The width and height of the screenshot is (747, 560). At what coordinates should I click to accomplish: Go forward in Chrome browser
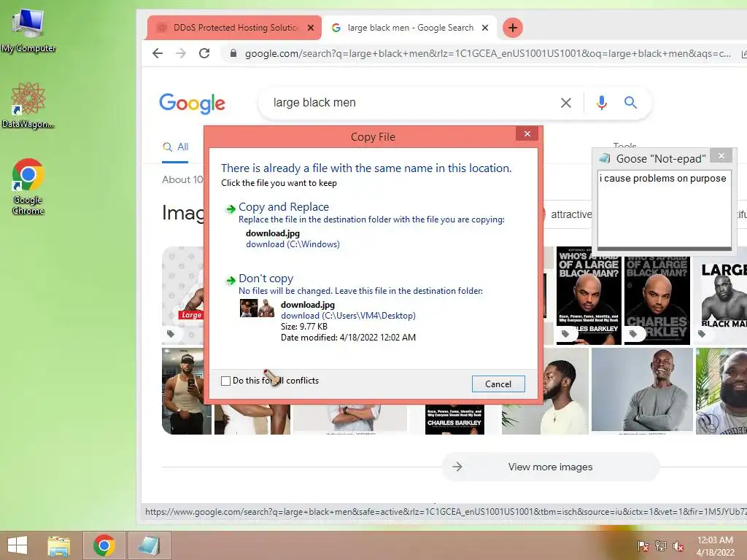[x=181, y=53]
